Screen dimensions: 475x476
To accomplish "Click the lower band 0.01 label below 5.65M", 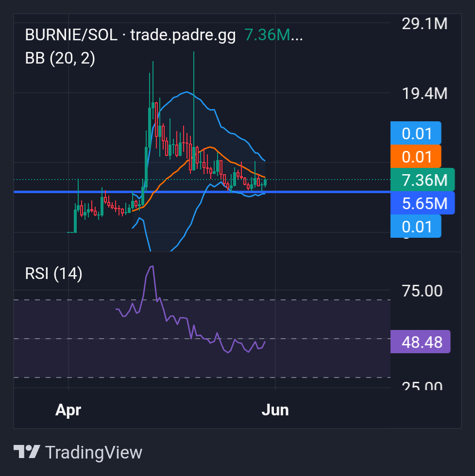I will (416, 226).
